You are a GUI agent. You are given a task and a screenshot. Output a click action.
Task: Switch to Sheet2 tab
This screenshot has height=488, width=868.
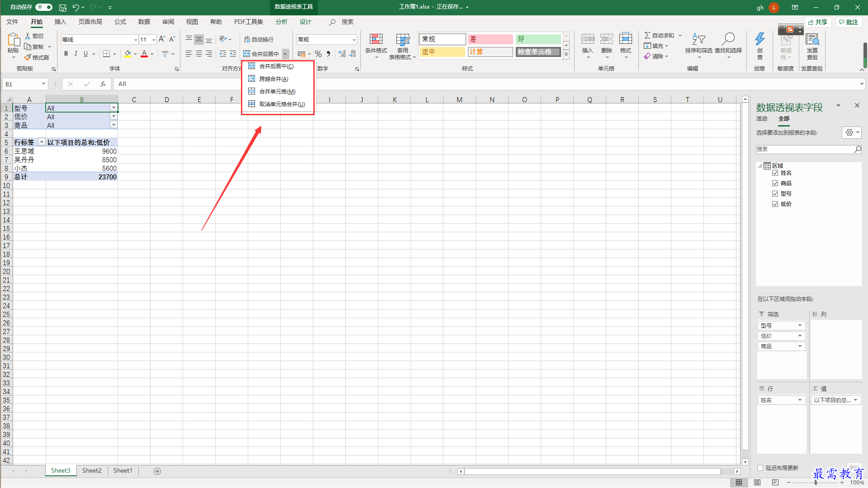pos(92,471)
